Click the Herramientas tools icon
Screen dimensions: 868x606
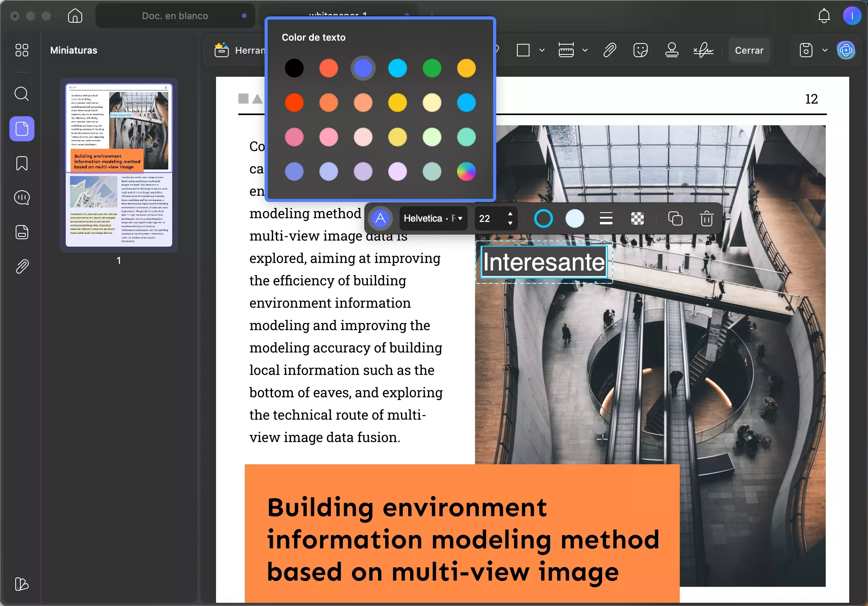222,50
